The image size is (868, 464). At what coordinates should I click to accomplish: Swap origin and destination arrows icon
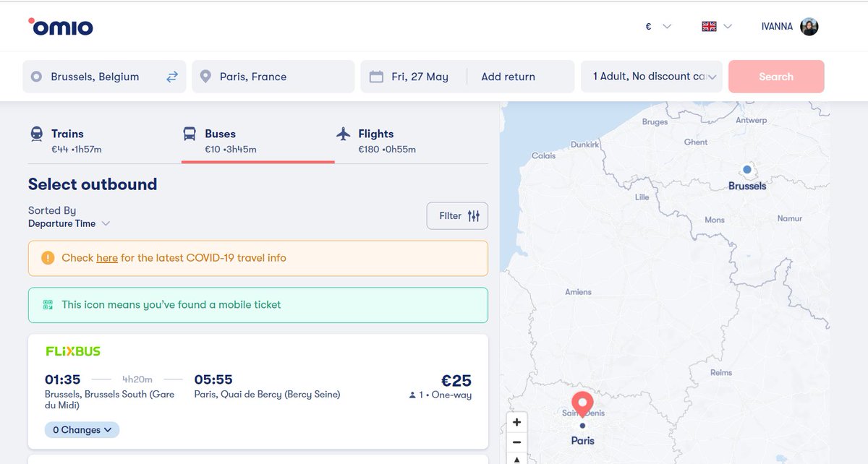click(x=172, y=77)
